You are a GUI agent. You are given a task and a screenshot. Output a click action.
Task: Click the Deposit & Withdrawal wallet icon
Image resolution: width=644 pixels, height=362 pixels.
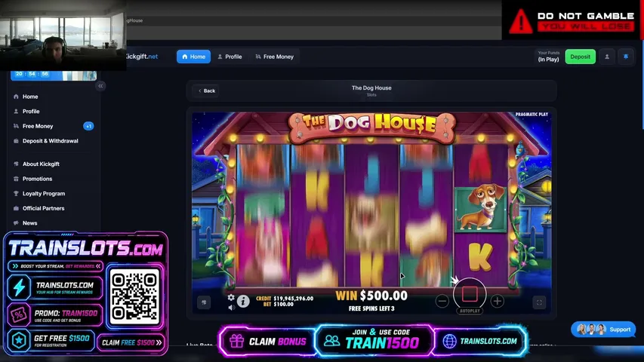point(16,141)
